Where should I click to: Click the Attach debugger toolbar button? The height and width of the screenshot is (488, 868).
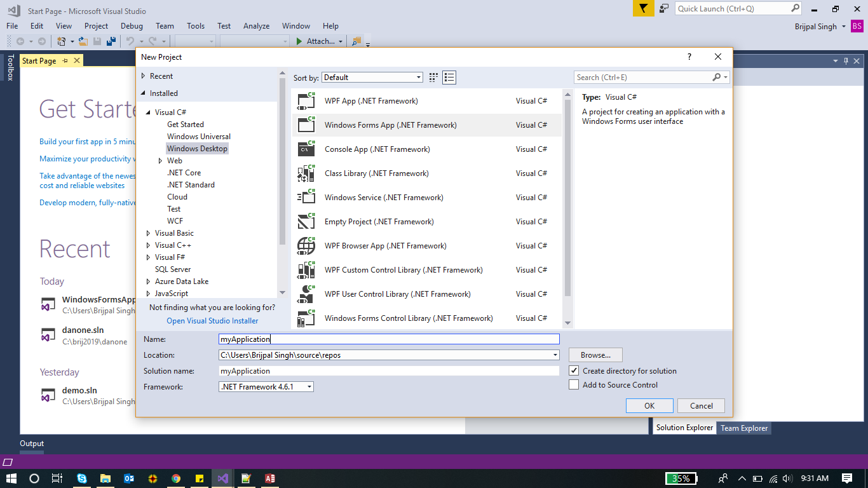coord(316,41)
